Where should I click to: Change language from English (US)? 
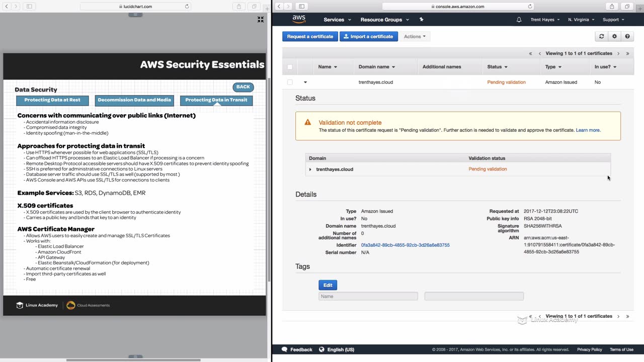coord(337,349)
